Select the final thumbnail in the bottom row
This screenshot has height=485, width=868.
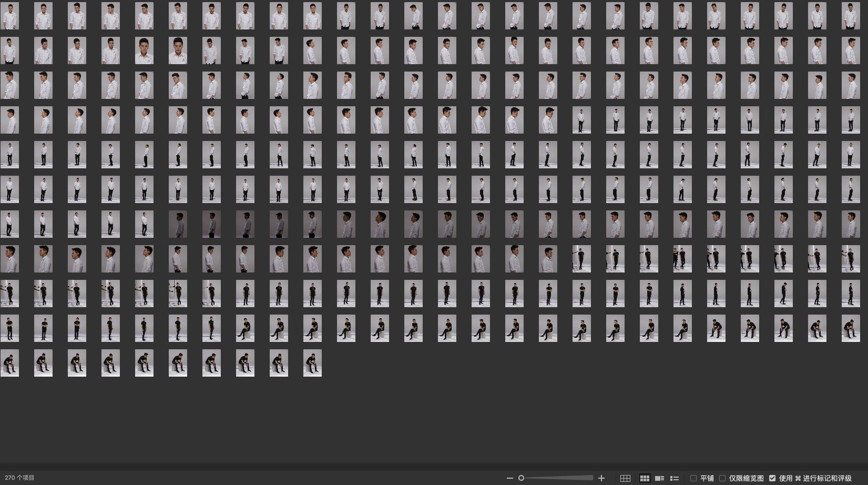point(312,363)
